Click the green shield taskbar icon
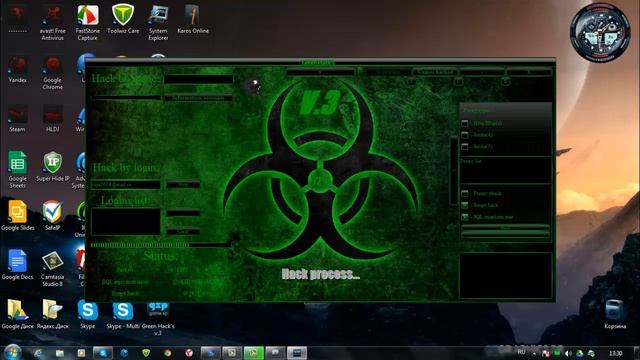The width and height of the screenshot is (640, 360). (x=146, y=353)
